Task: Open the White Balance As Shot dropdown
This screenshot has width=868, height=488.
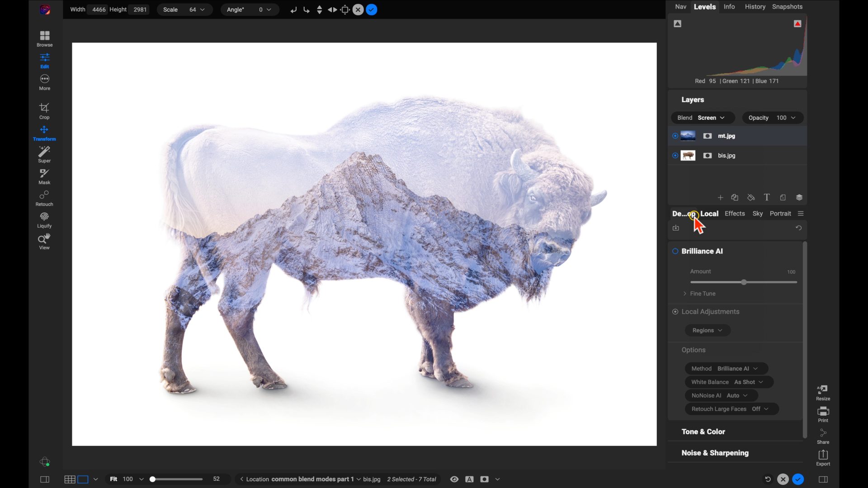Action: coord(729,382)
